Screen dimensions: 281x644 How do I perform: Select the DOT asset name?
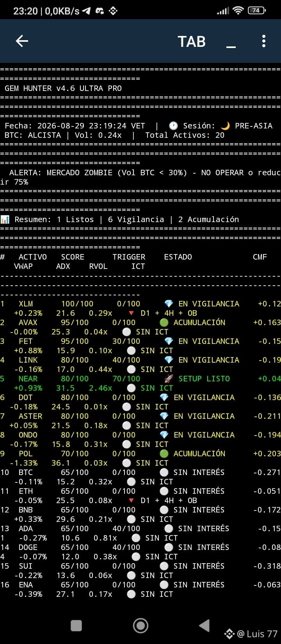coord(26,397)
